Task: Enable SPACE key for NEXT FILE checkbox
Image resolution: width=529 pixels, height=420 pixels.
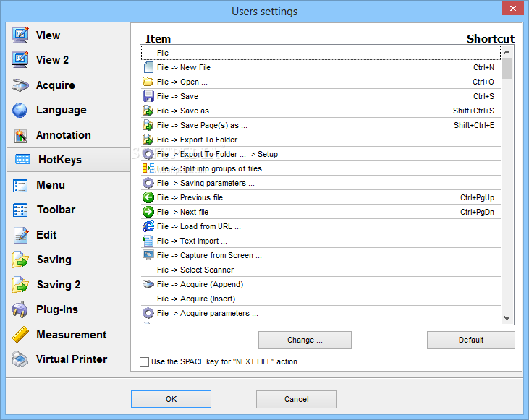Action: click(145, 361)
